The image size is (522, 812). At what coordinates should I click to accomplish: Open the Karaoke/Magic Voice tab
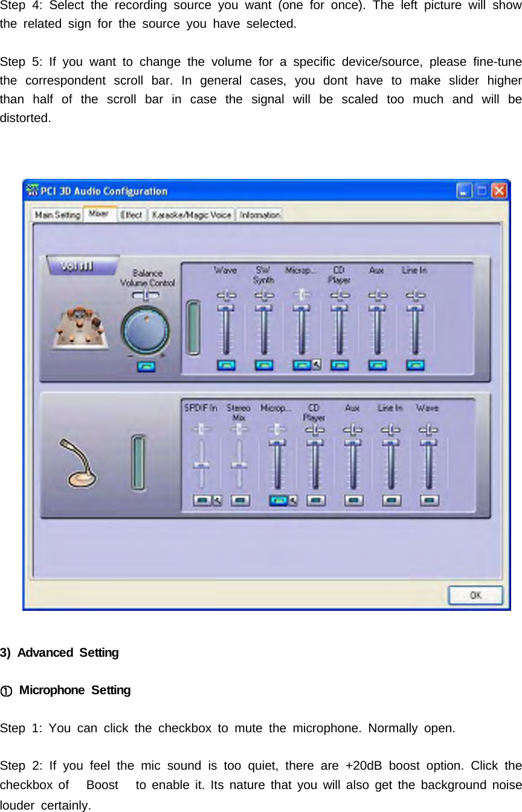pyautogui.click(x=190, y=214)
